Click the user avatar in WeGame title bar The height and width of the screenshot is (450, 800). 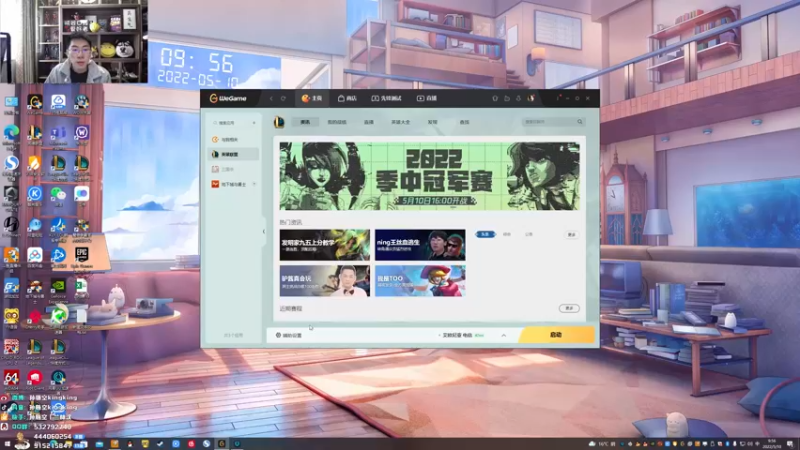tap(531, 98)
